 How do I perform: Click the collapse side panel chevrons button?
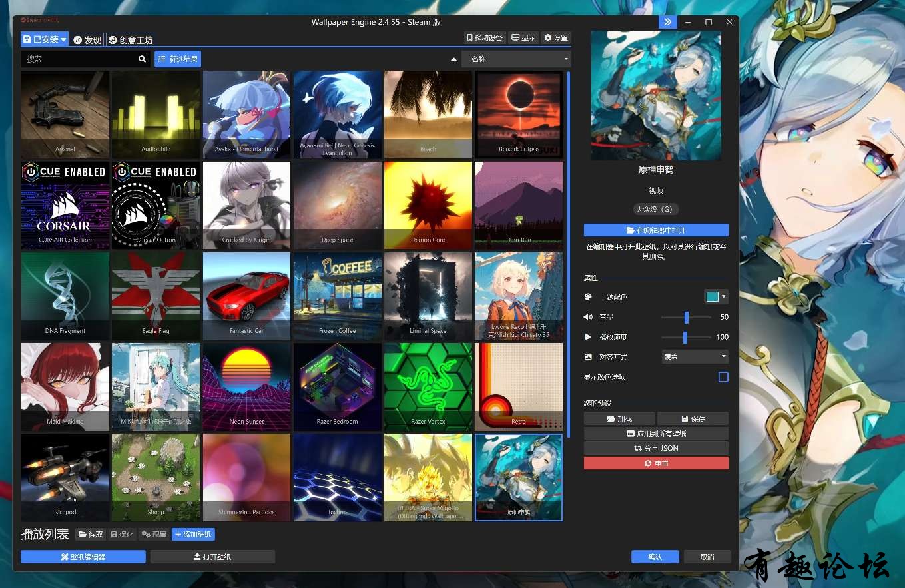668,22
